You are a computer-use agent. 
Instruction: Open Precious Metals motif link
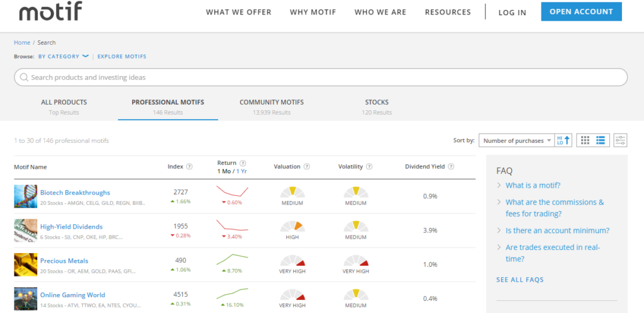point(64,261)
